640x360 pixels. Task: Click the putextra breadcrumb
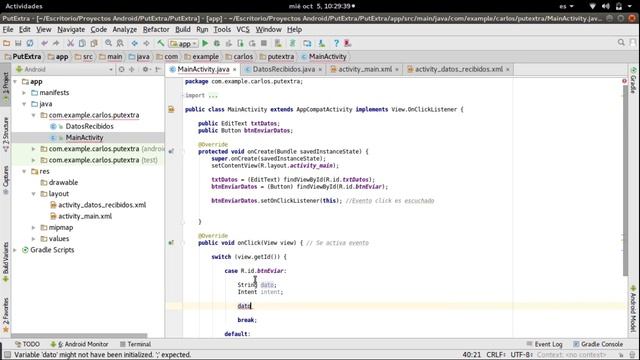(280, 57)
